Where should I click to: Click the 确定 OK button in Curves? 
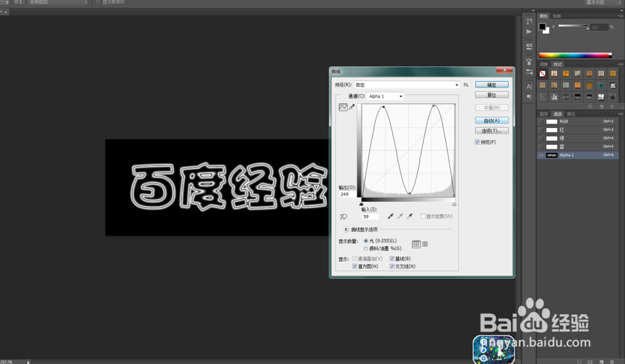(491, 84)
